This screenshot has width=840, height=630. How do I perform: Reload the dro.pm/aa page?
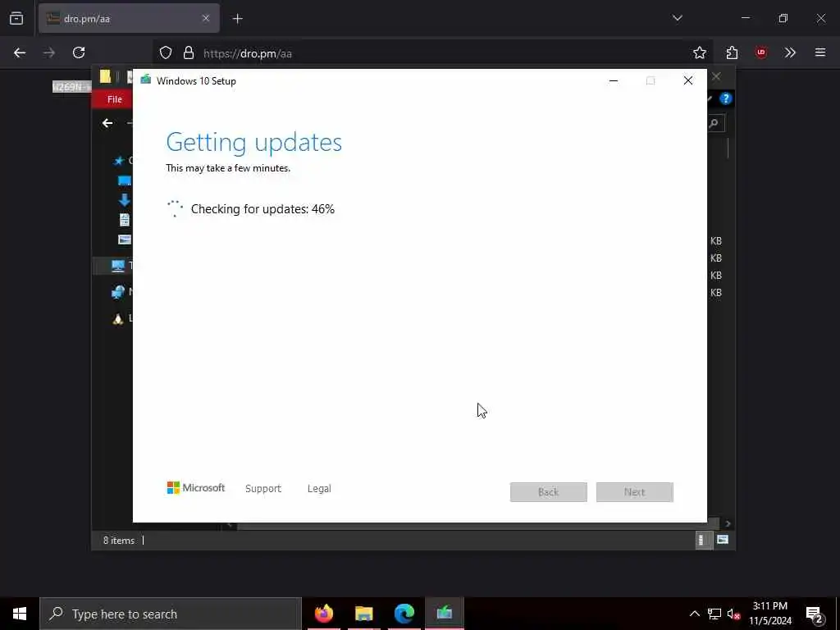79,52
